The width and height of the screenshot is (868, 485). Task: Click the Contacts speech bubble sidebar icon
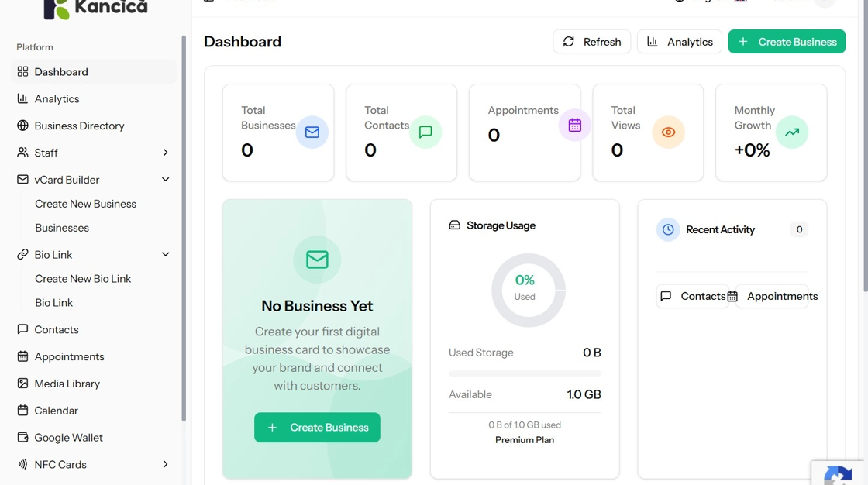(22, 328)
